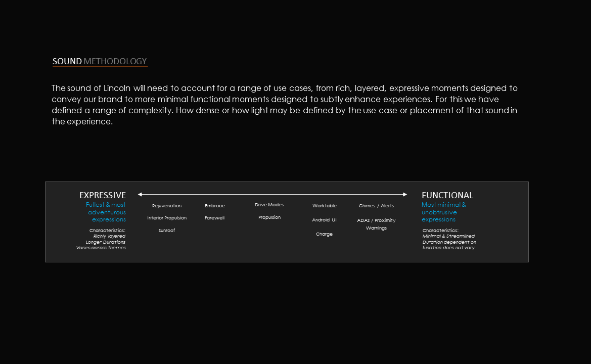Screen dimensions: 591x364
Task: Click the SOUND METHODOLOGY heading
Action: point(100,61)
